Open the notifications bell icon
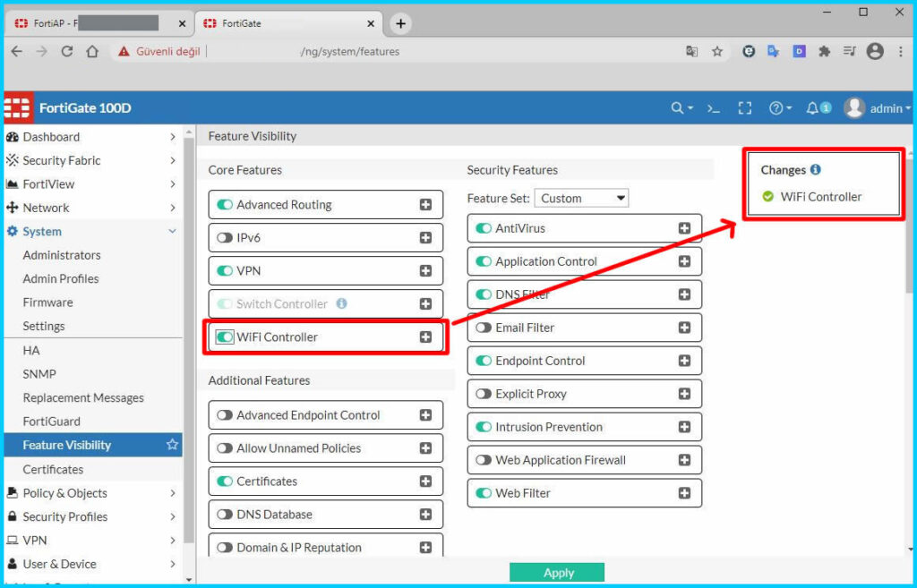 point(812,108)
